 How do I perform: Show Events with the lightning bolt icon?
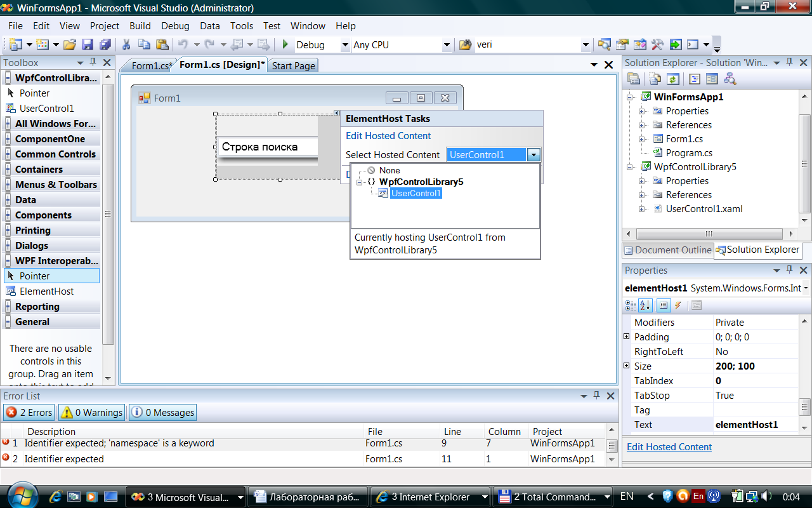click(678, 305)
